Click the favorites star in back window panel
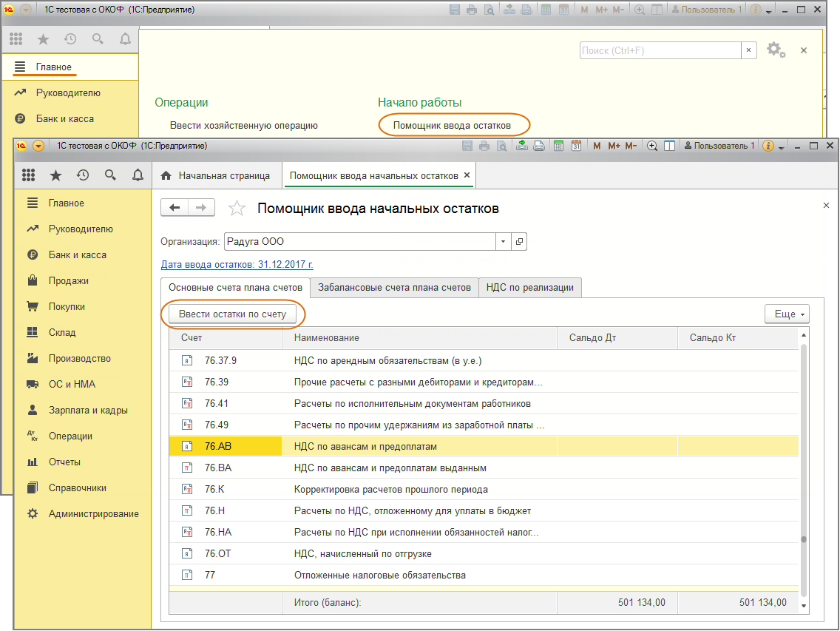This screenshot has height=631, width=840. pyautogui.click(x=43, y=38)
